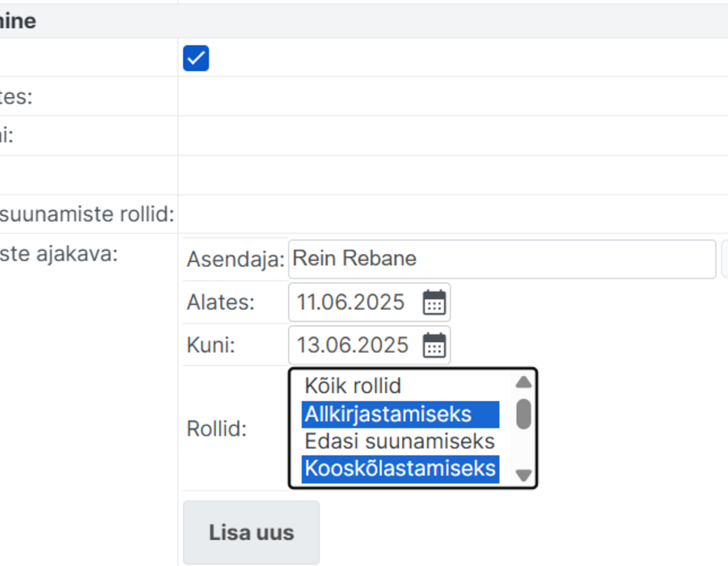Select Kõik rollid in the roles list
Image resolution: width=728 pixels, height=566 pixels.
pyautogui.click(x=400, y=386)
